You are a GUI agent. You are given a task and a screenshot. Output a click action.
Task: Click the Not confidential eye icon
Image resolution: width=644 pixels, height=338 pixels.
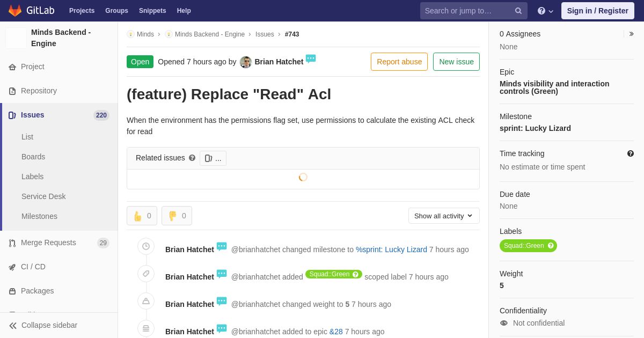point(504,323)
